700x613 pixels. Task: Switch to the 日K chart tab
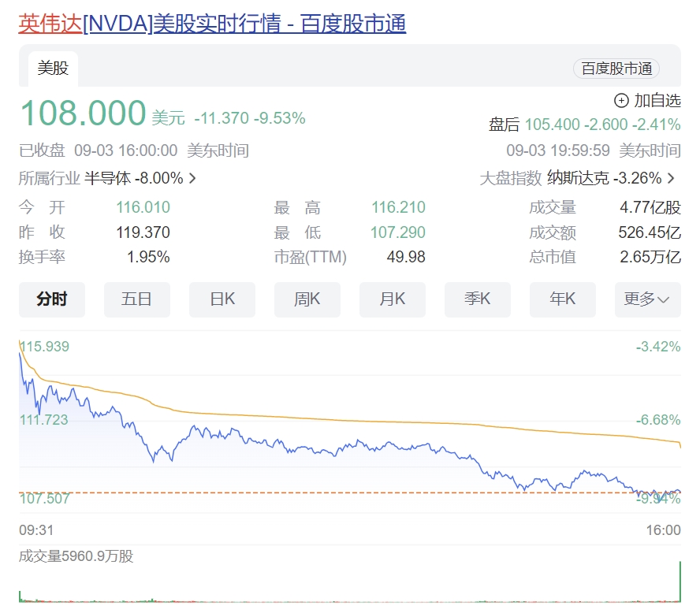(x=222, y=299)
